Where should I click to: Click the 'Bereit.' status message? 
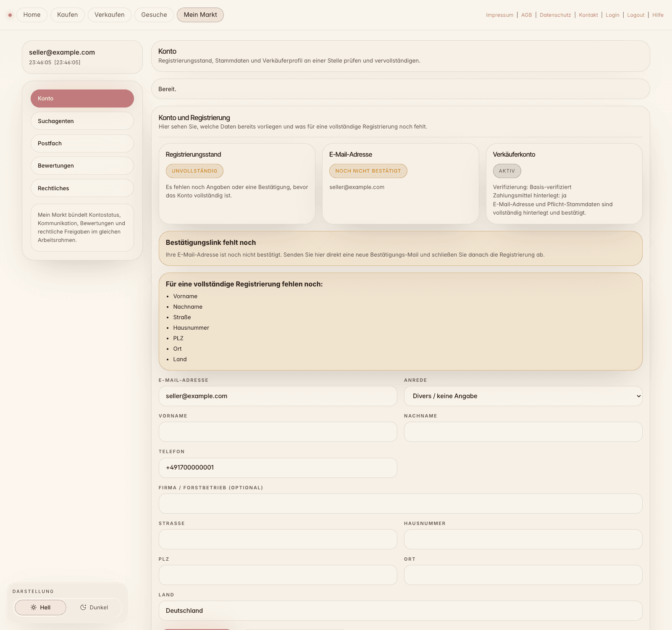[167, 89]
